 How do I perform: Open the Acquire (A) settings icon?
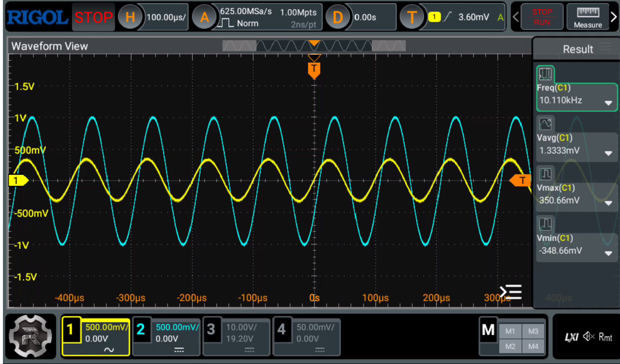tap(204, 17)
